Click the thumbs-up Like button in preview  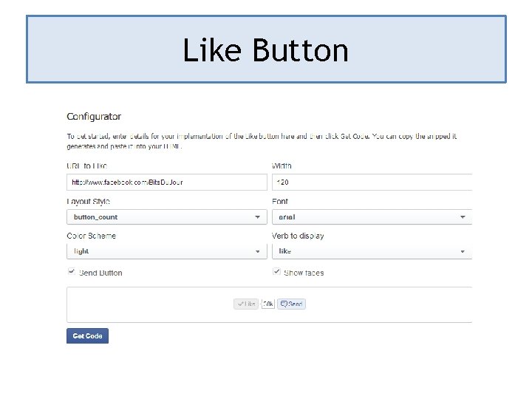point(246,304)
